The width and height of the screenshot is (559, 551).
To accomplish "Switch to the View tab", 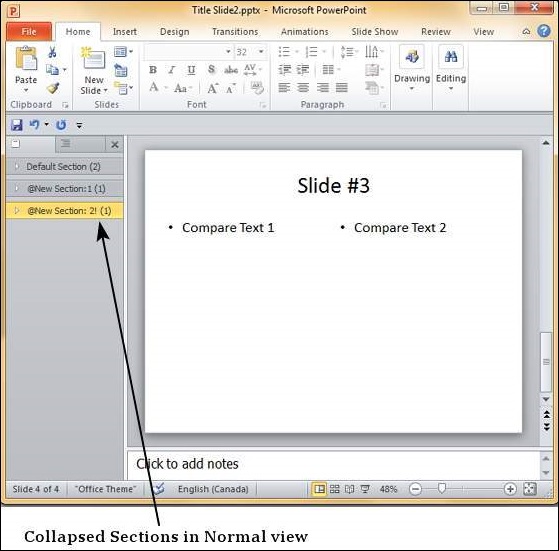I will (x=483, y=32).
